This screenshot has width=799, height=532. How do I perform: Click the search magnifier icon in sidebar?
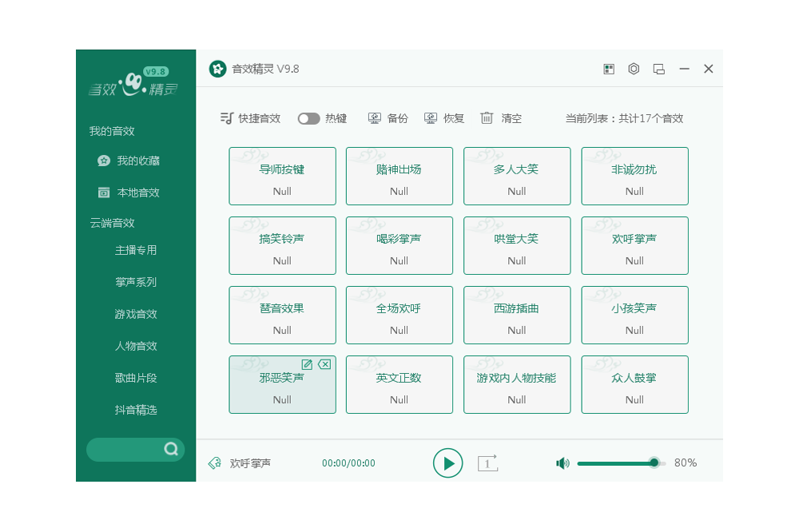coord(171,449)
